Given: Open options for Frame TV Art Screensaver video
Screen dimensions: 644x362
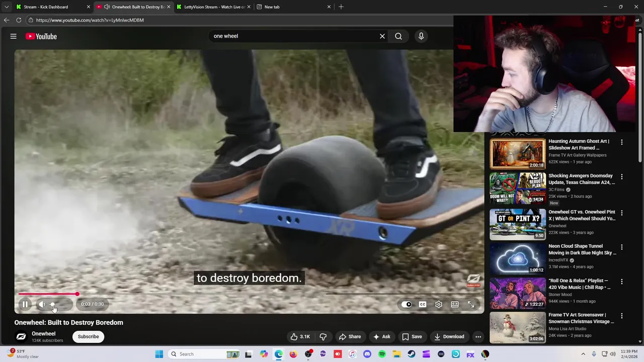Looking at the screenshot, I should [622, 316].
